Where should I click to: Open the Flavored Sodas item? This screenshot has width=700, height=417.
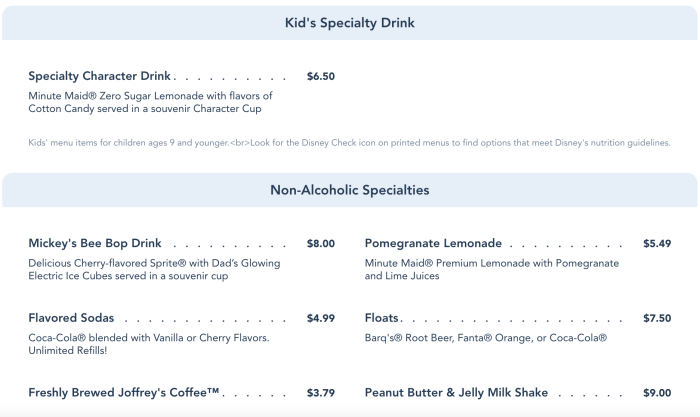point(71,318)
